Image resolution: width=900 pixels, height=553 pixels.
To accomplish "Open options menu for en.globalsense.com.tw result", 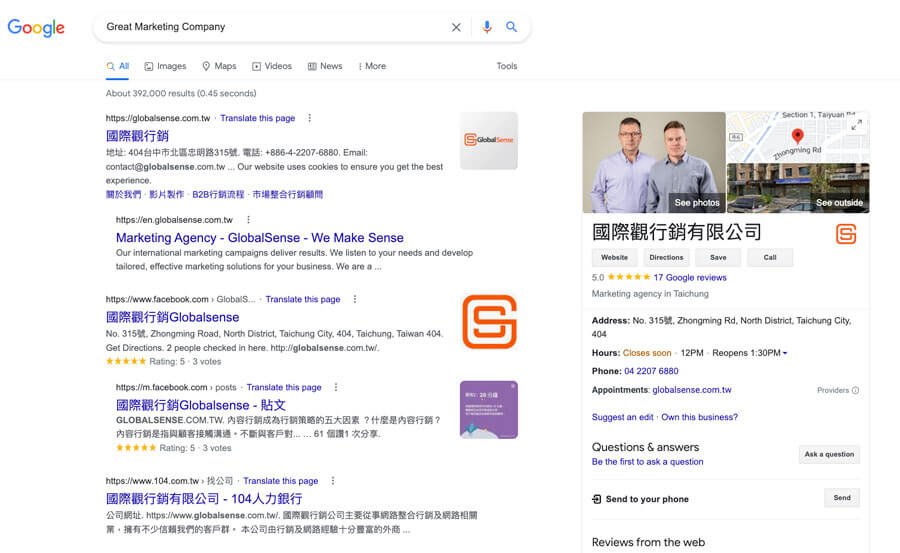I will coord(249,219).
